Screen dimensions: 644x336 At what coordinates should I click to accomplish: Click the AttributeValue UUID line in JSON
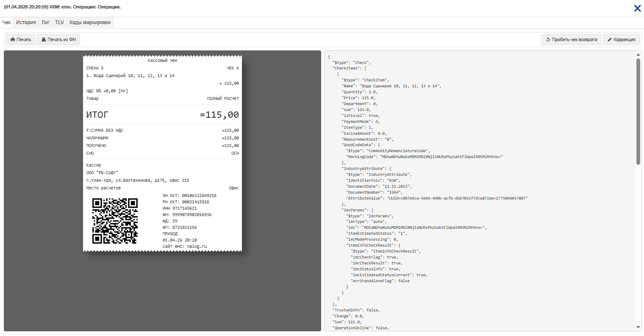[x=436, y=198]
